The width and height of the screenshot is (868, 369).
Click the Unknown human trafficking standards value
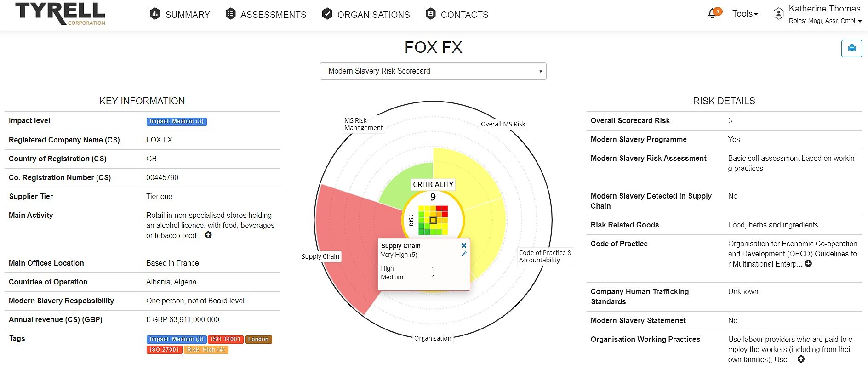(x=743, y=291)
